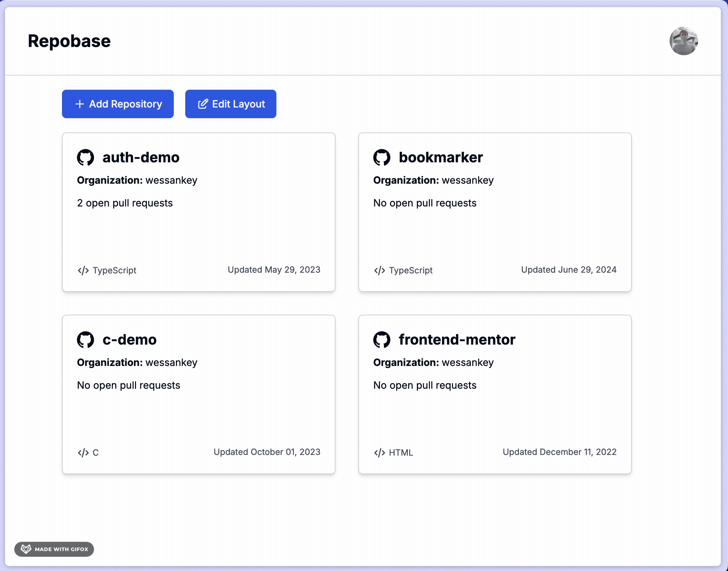Viewport: 728px width, 571px height.
Task: Click the Made with Gifox badge
Action: coord(54,549)
